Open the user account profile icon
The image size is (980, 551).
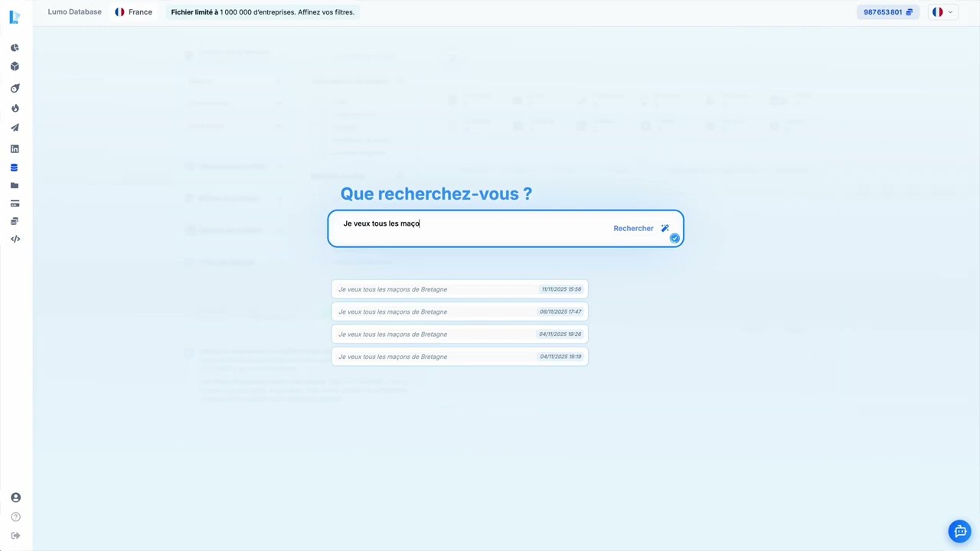[x=15, y=497]
